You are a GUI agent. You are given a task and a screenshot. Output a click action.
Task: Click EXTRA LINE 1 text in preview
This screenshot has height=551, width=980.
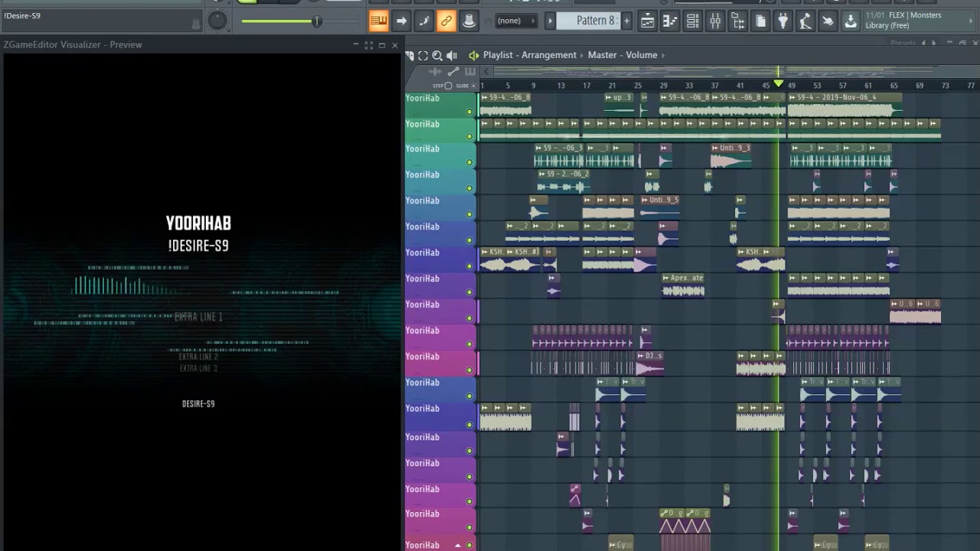tap(198, 317)
